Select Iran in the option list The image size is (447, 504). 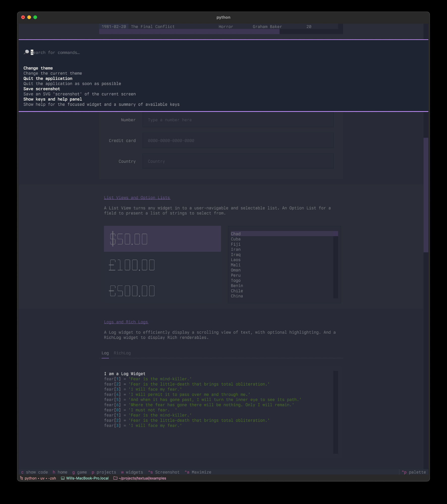[282, 249]
